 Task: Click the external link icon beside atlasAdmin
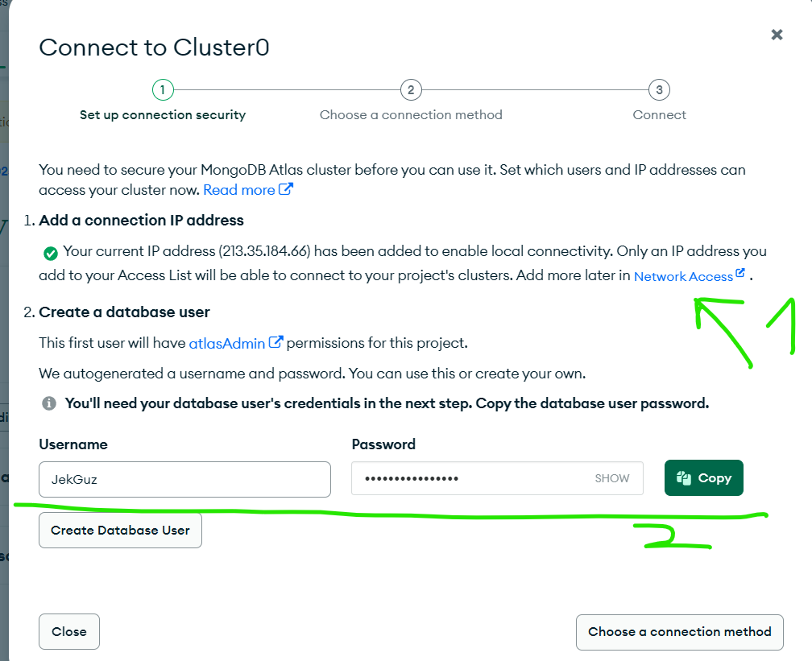click(276, 341)
